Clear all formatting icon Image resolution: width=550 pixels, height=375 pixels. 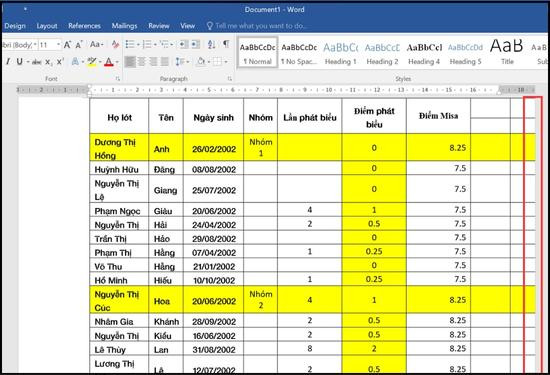(115, 45)
